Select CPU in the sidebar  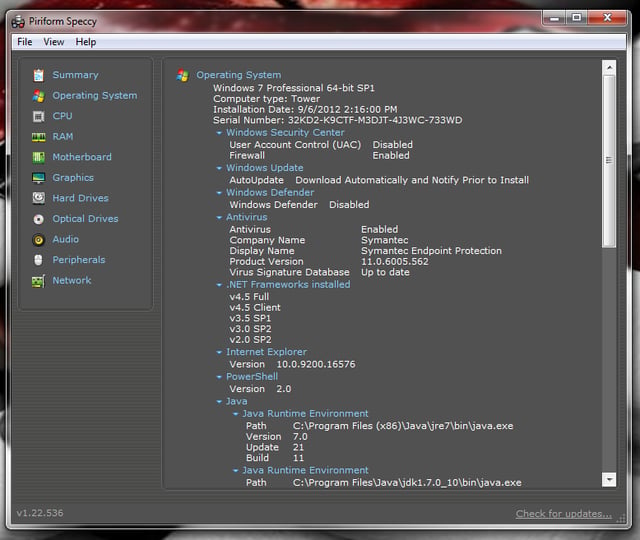(x=62, y=116)
